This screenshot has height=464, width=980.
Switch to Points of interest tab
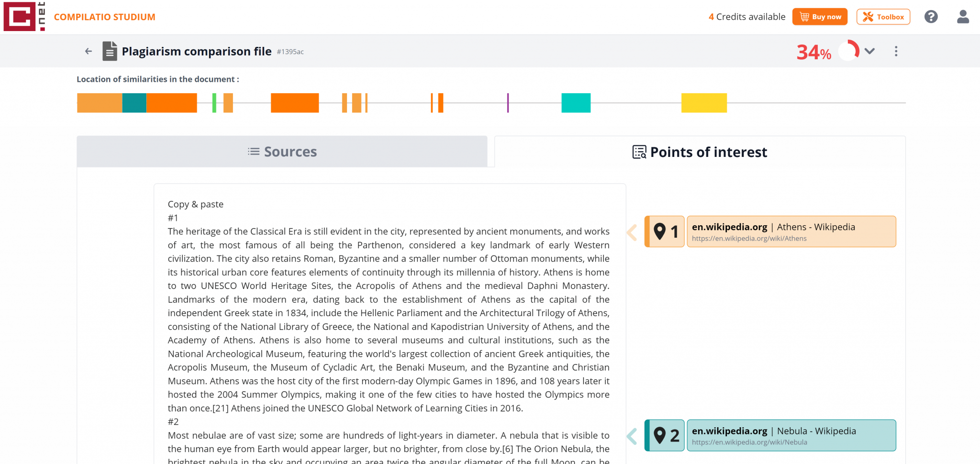[x=700, y=152]
